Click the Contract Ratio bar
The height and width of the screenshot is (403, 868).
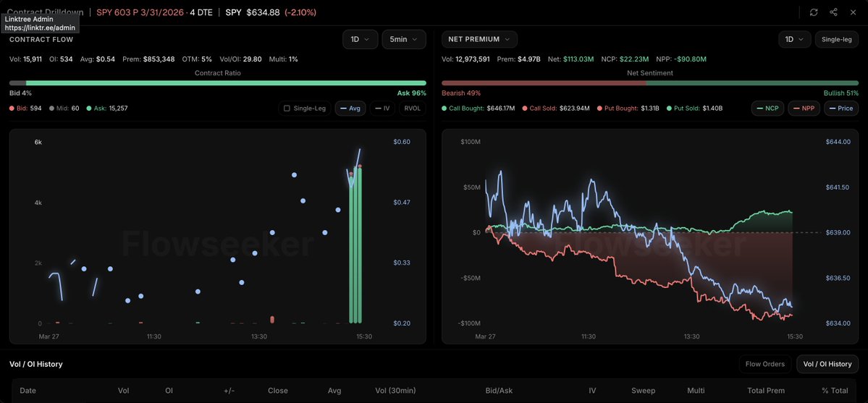coord(218,83)
